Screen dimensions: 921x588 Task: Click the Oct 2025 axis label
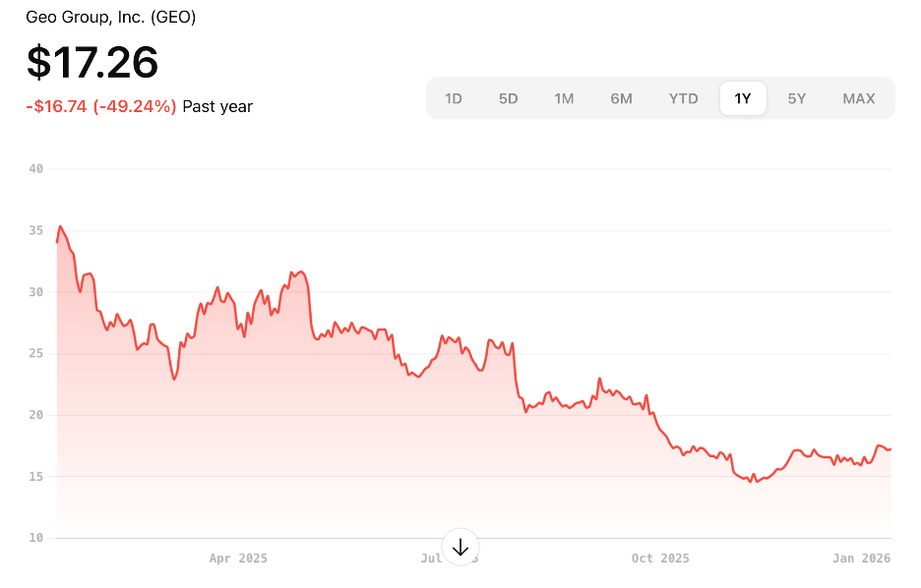(660, 559)
